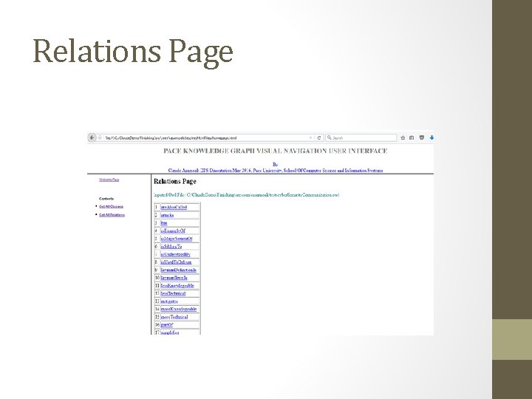Open the simplifies relation in row 17

(x=170, y=332)
